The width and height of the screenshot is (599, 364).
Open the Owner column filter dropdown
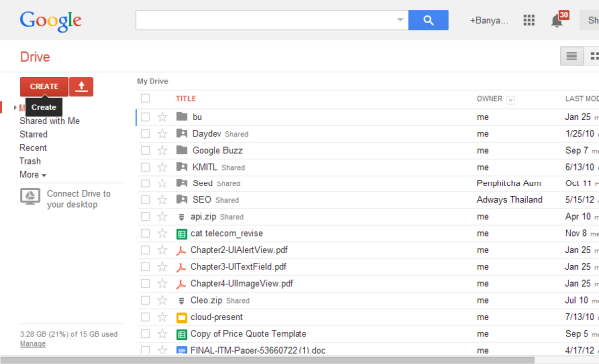(510, 100)
